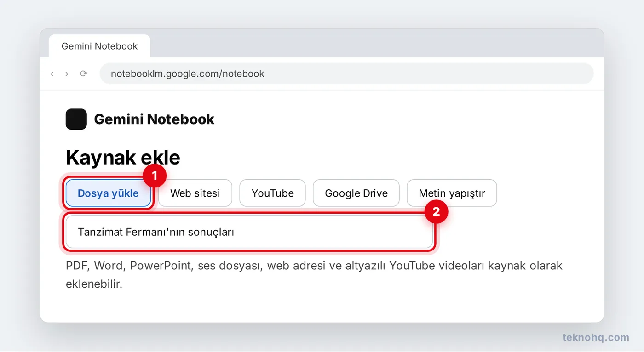Choose the Web sitesi source option
This screenshot has height=352, width=644.
[x=195, y=193]
